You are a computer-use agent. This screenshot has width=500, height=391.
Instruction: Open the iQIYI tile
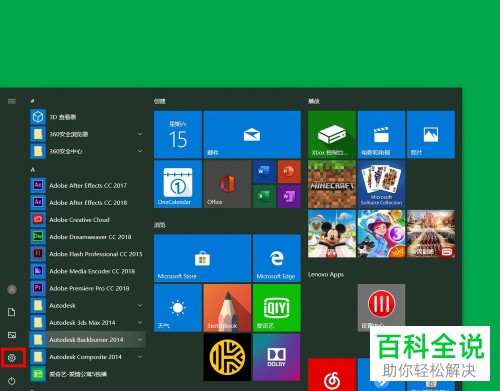tap(277, 308)
